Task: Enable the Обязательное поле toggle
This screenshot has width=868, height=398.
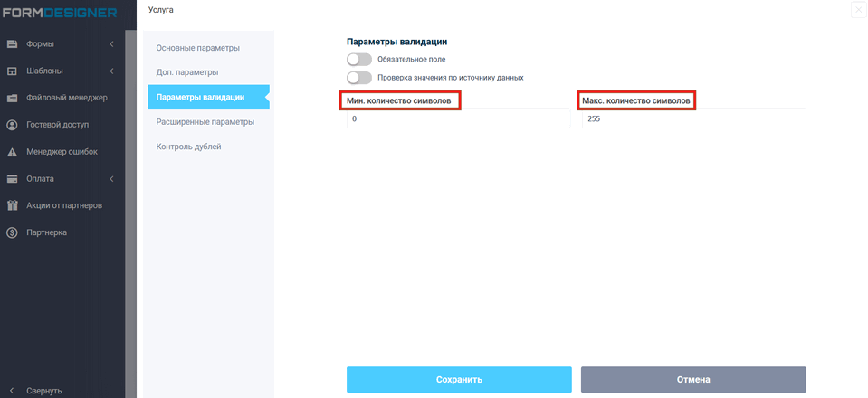Action: pos(359,59)
